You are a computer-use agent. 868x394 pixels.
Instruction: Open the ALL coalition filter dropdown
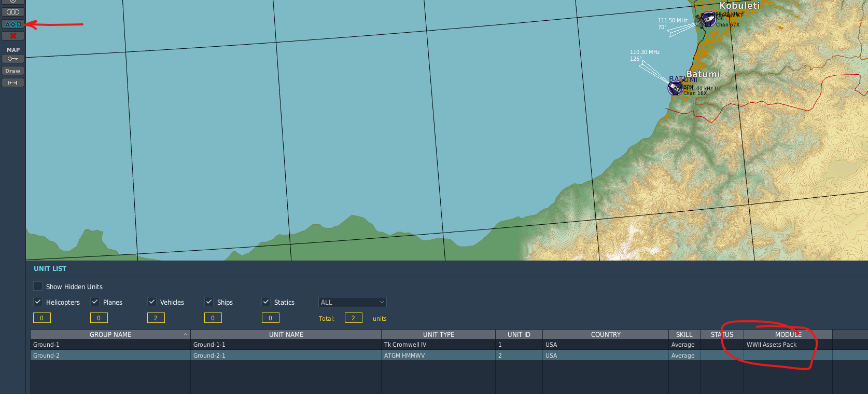(352, 302)
